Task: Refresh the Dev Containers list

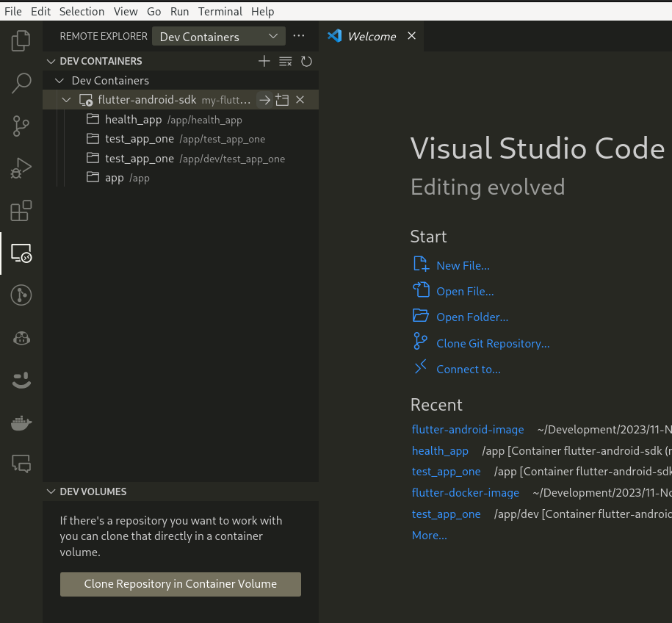Action: click(x=306, y=61)
